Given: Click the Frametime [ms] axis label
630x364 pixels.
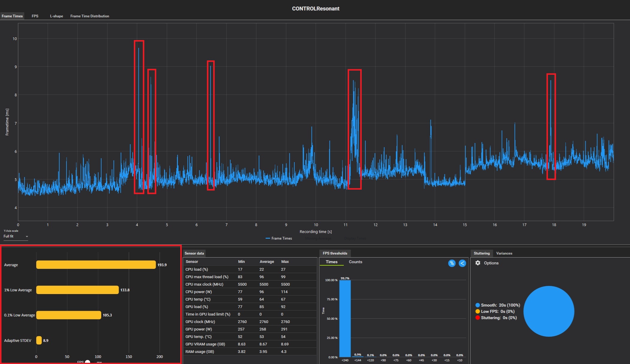Looking at the screenshot, I should pyautogui.click(x=7, y=122).
